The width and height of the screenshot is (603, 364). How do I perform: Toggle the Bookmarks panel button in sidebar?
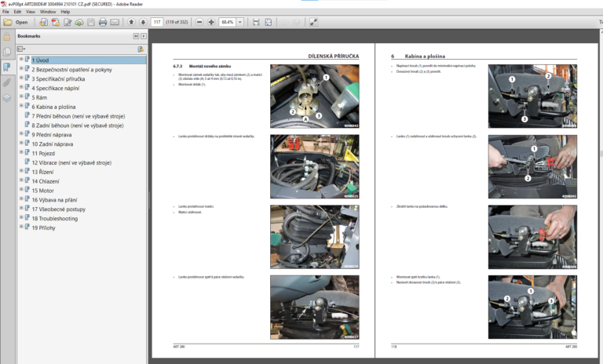pyautogui.click(x=7, y=67)
